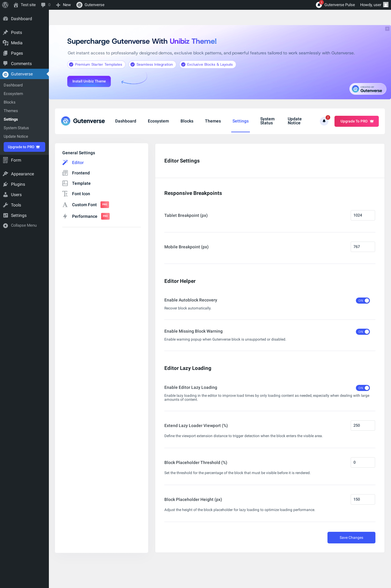Click the Install Unibiz Theme button
Image resolution: width=391 pixels, height=588 pixels.
89,81
